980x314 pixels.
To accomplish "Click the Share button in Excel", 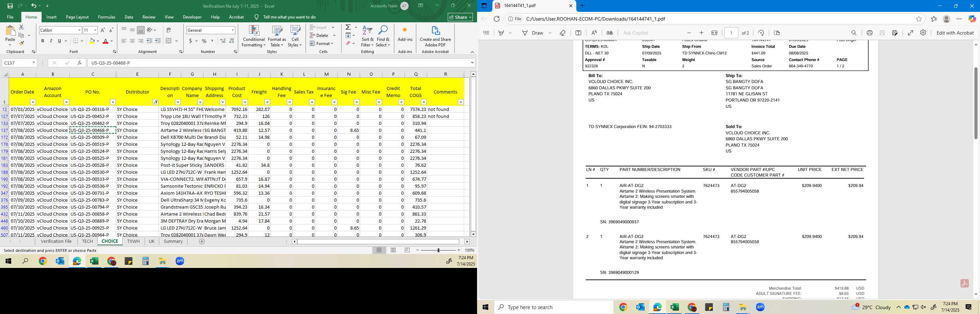I will coord(460,17).
